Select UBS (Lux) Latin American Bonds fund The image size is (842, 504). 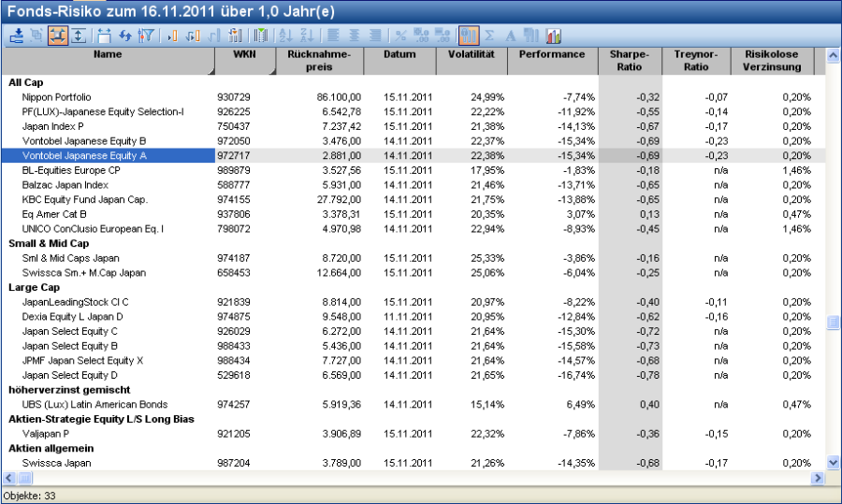click(x=94, y=404)
